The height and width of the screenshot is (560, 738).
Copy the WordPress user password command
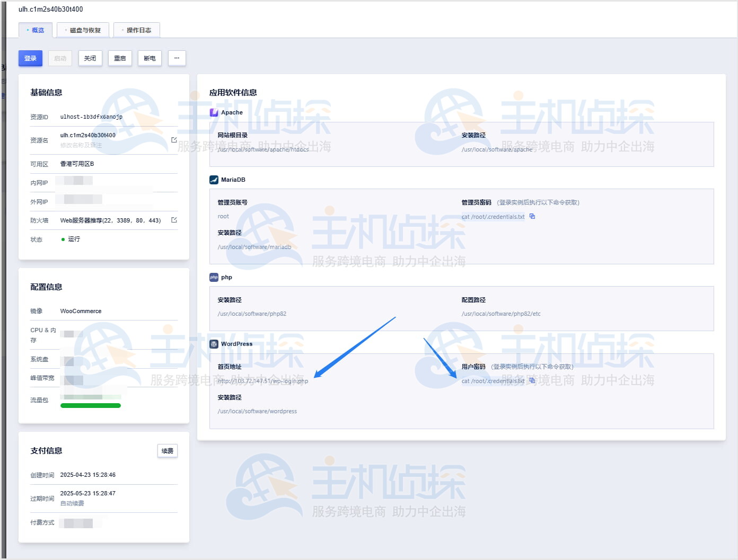pyautogui.click(x=532, y=380)
